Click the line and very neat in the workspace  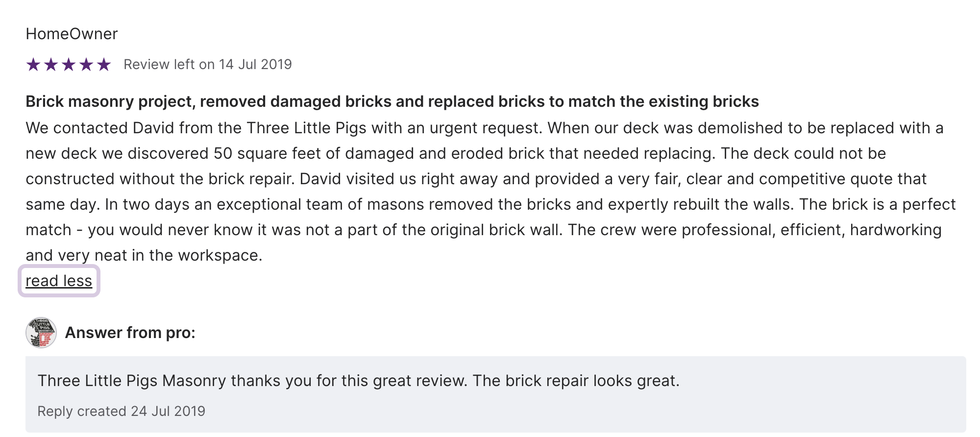coord(144,255)
